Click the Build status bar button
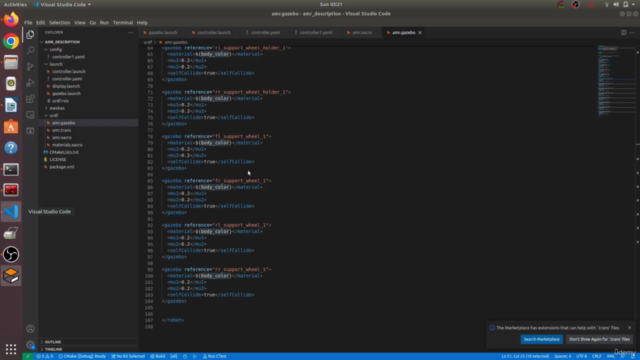 pyautogui.click(x=158, y=356)
